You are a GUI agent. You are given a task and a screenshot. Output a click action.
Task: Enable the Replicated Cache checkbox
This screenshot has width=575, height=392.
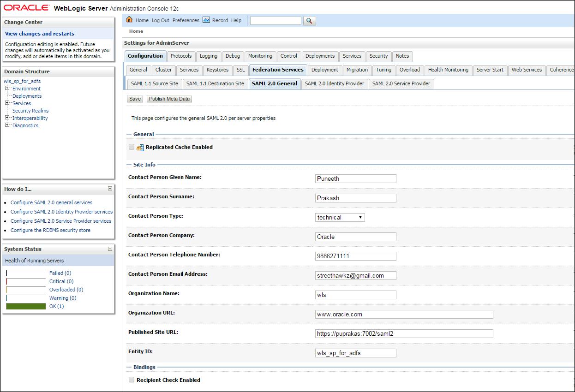coord(132,147)
